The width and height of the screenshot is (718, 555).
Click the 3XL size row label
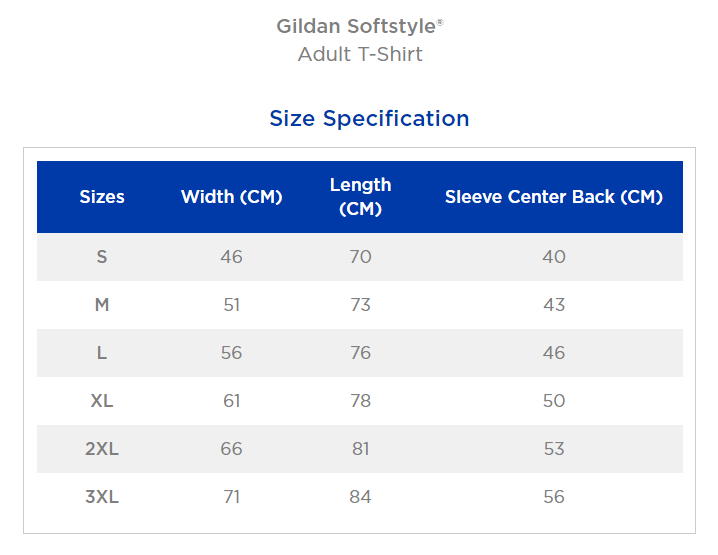coord(102,497)
